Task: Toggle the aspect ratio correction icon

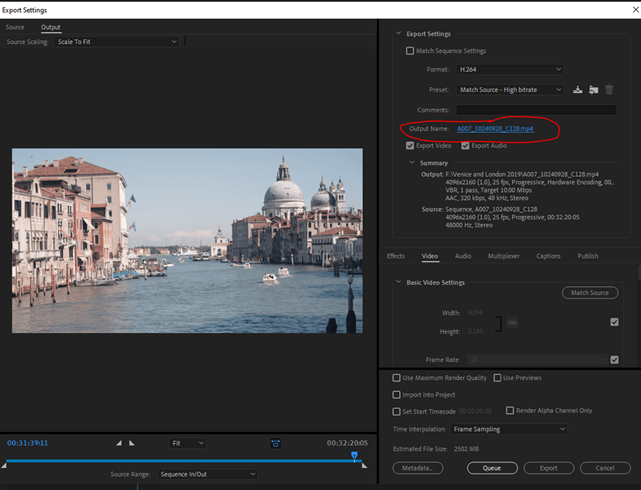Action: point(276,443)
